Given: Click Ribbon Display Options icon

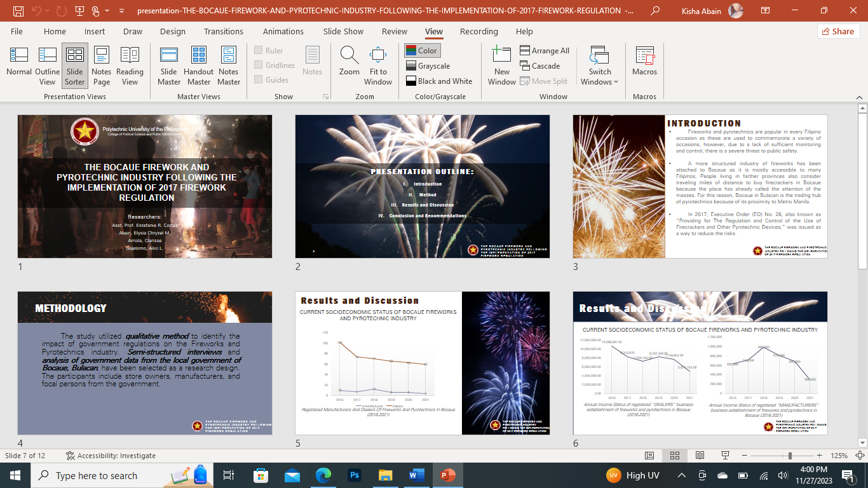Looking at the screenshot, I should pyautogui.click(x=766, y=11).
